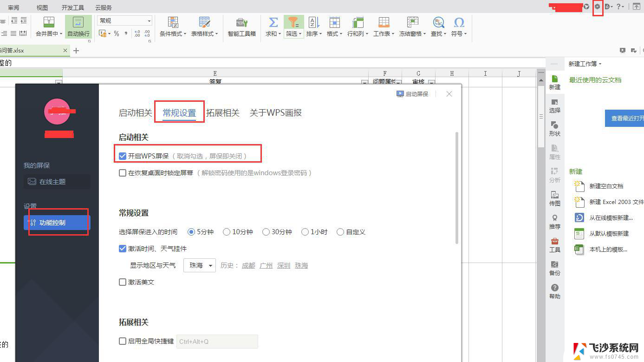The image size is (644, 362).
Task: Click the 成都 history link
Action: coord(248,265)
